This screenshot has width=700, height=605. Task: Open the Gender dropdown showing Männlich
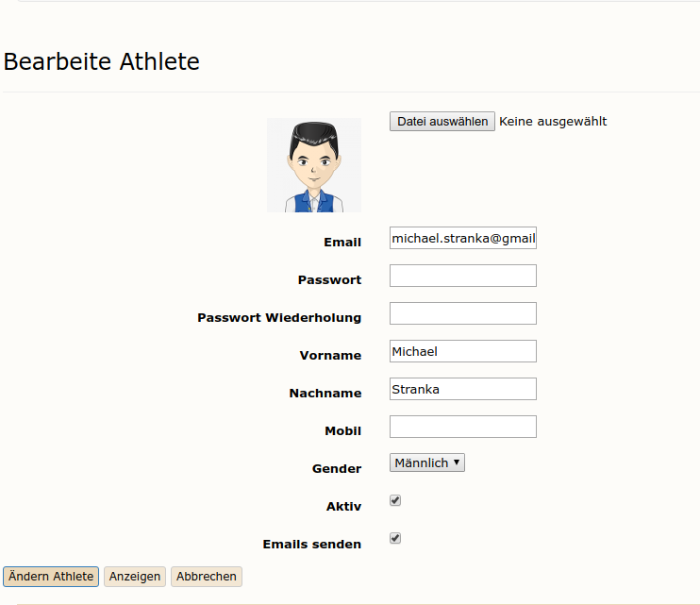pos(427,462)
